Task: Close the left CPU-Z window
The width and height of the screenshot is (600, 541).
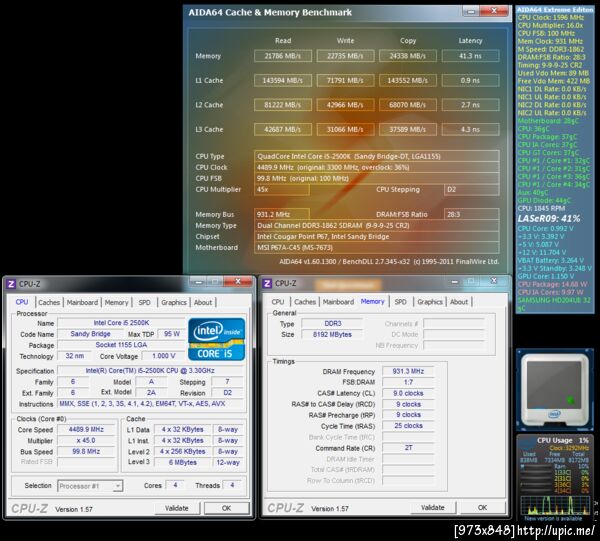Action: point(238,282)
